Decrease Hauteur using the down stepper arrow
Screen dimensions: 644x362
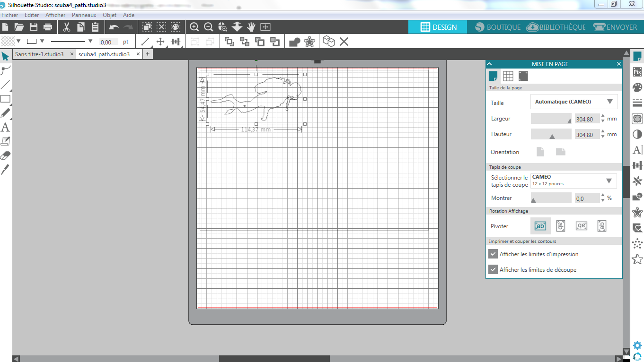(603, 137)
